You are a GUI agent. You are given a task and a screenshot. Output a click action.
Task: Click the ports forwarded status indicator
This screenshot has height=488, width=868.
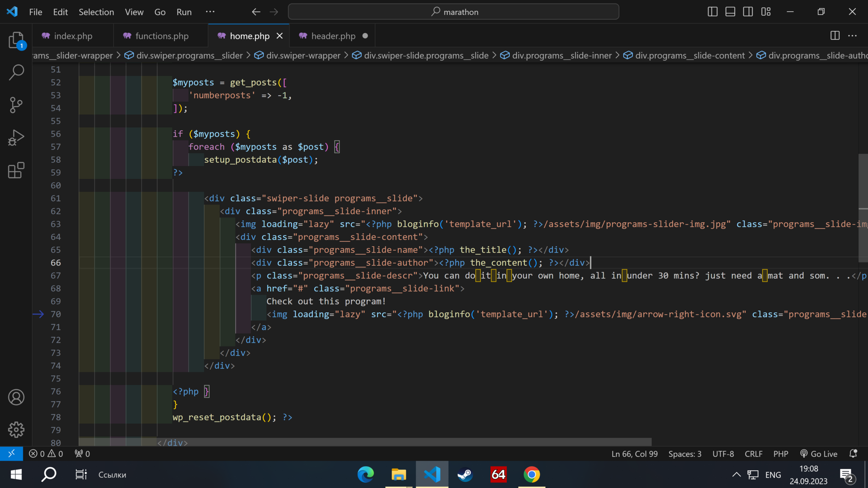82,454
